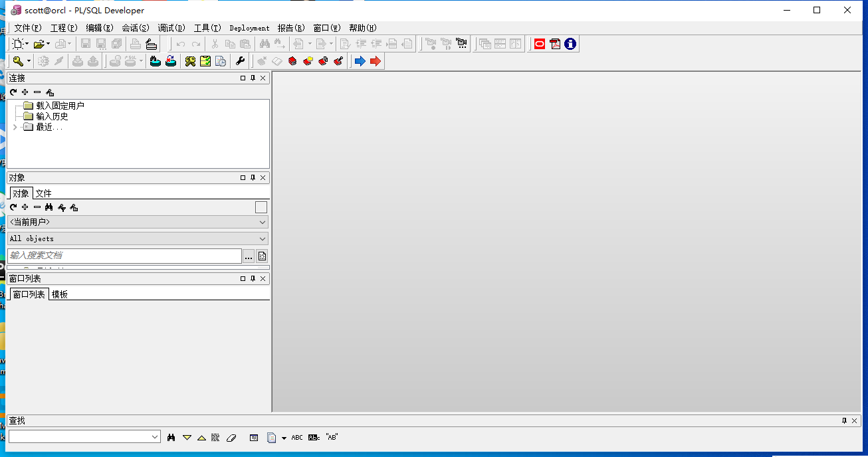Select the 输入历史 folder
The image size is (868, 457).
(x=52, y=116)
